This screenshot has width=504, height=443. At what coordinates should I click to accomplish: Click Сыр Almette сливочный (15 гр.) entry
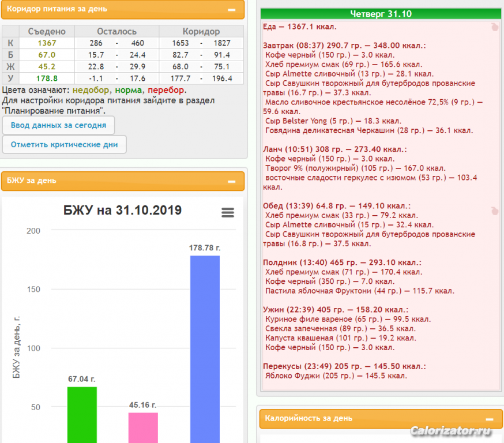tap(349, 225)
